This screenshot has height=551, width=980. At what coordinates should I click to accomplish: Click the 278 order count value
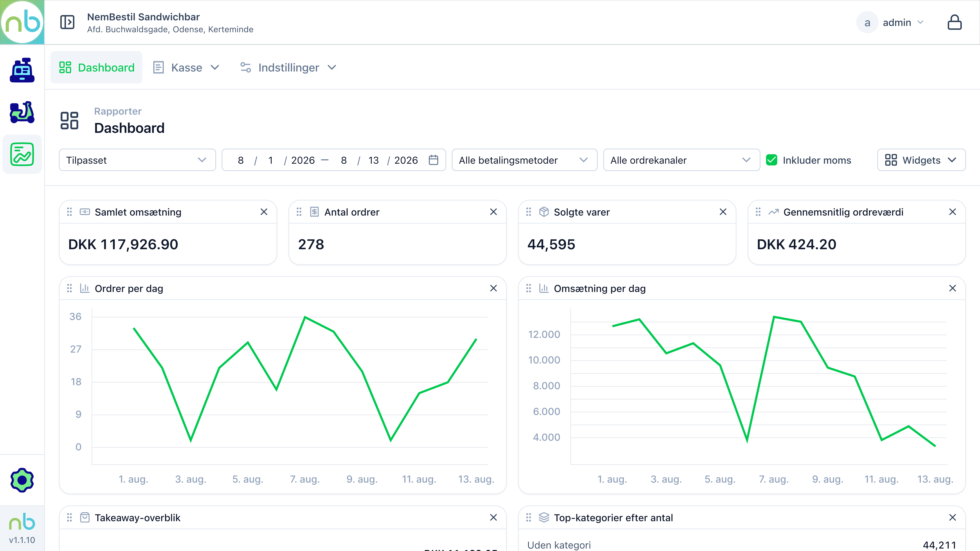[x=311, y=244]
